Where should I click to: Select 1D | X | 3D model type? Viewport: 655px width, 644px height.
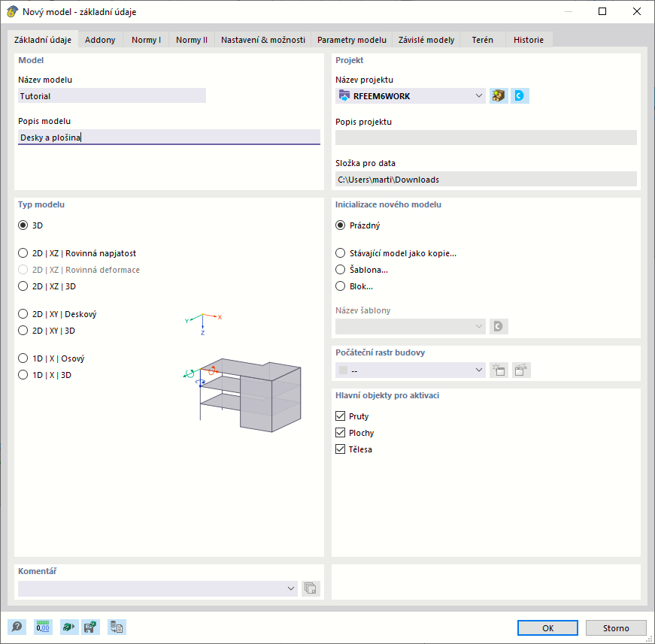23,375
